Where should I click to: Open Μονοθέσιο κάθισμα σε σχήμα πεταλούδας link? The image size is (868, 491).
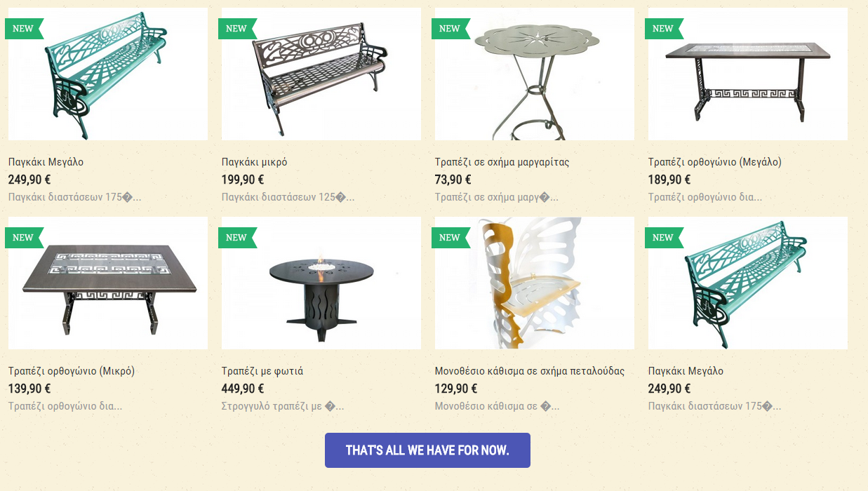point(530,371)
